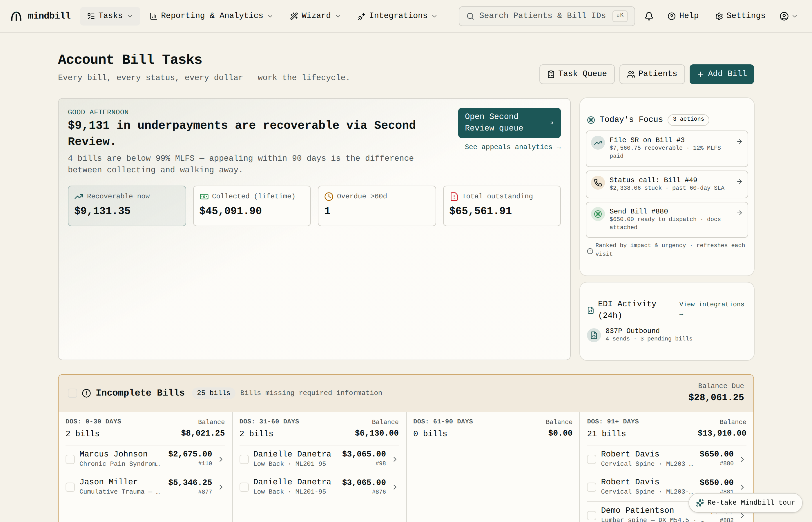Image resolution: width=812 pixels, height=522 pixels.
Task: Click the 837P Outbound file icon
Action: [x=593, y=335]
